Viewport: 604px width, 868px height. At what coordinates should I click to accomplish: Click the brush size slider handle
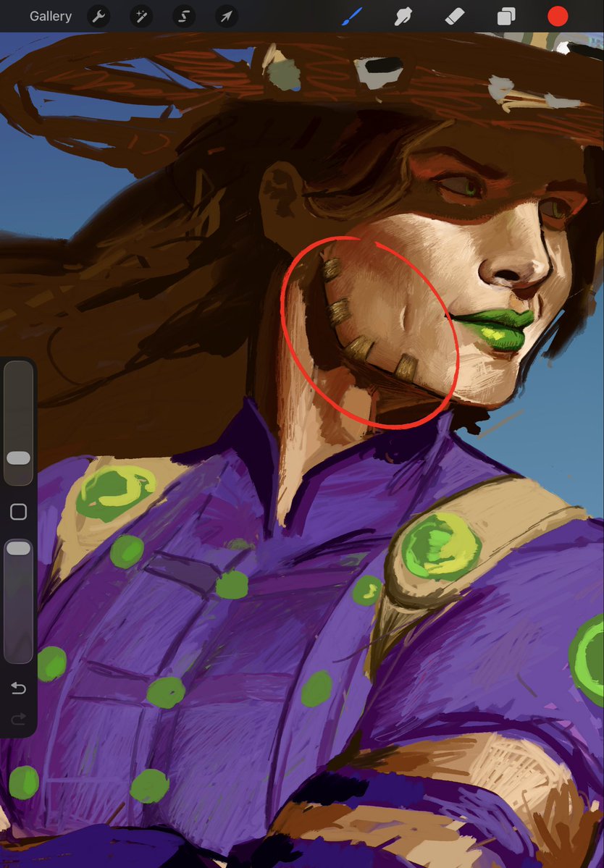tap(18, 458)
